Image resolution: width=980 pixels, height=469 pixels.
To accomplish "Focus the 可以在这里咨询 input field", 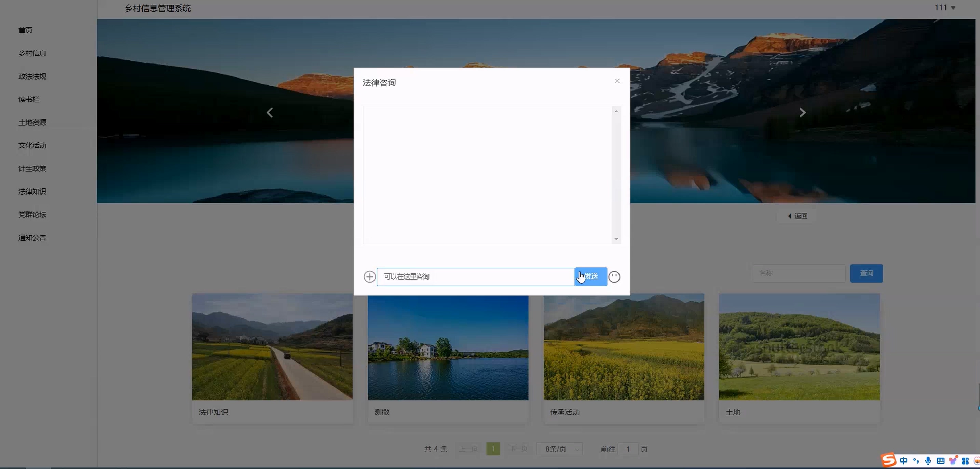I will coord(475,276).
